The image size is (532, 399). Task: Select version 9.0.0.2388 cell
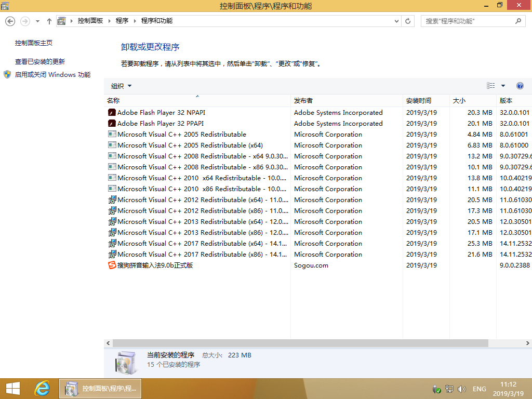point(514,265)
